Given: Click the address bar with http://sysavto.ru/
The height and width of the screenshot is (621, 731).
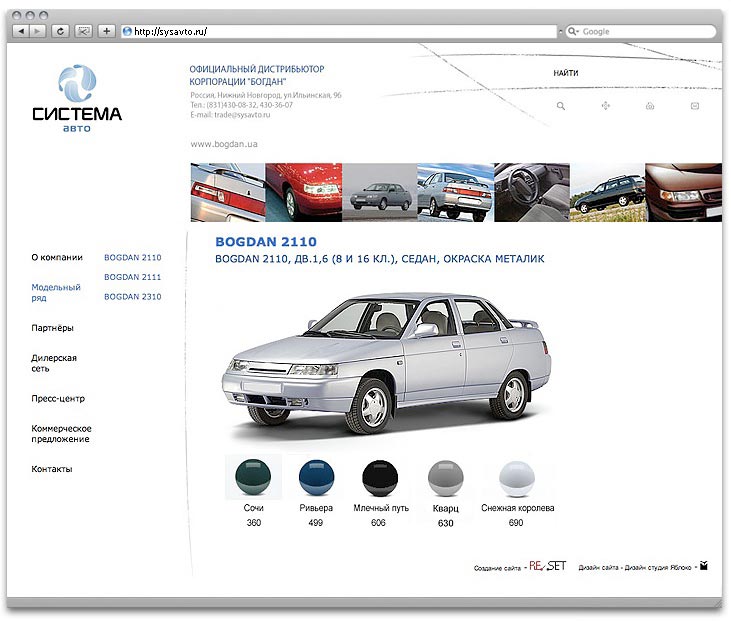Looking at the screenshot, I should click(x=339, y=31).
